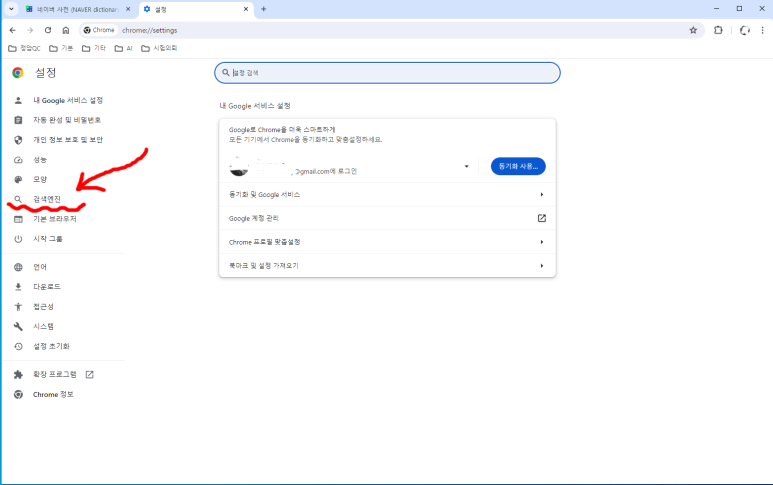Viewport: 773px width, 485px height.
Task: Open 시작 그룹 power icon
Action: pos(18,239)
